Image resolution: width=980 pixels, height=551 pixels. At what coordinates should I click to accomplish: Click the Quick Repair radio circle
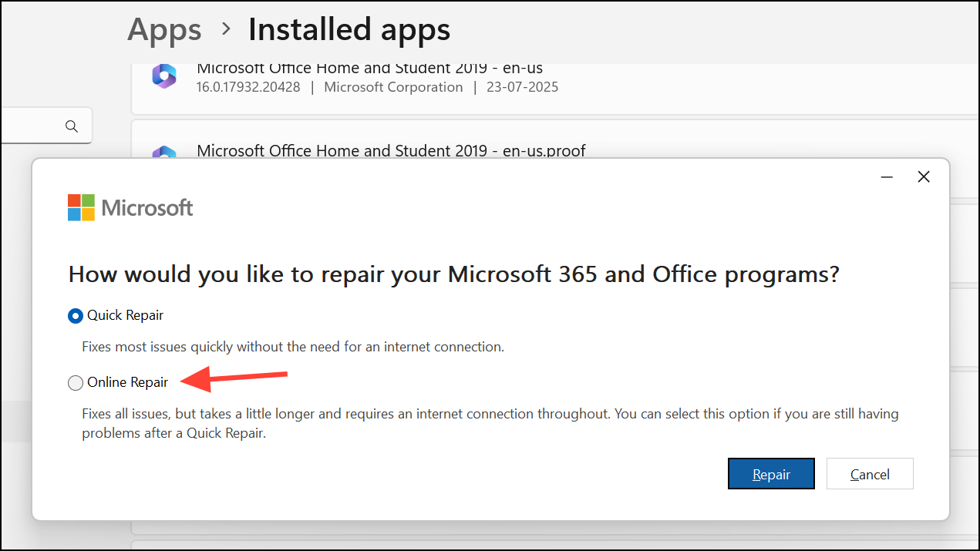pyautogui.click(x=75, y=315)
